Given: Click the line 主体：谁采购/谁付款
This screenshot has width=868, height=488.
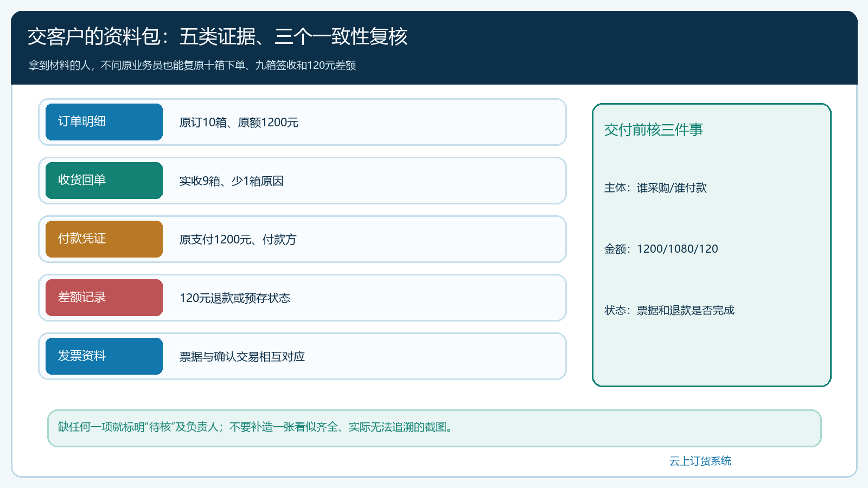Looking at the screenshot, I should pyautogui.click(x=655, y=188).
